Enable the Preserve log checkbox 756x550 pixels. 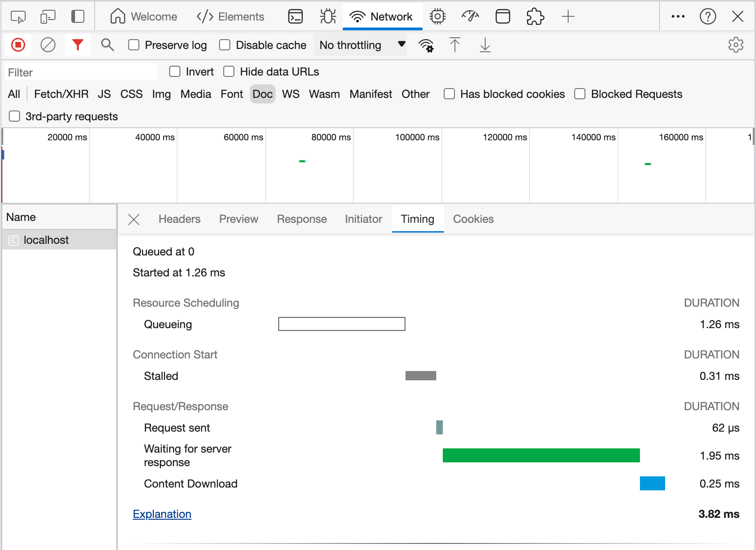coord(134,45)
